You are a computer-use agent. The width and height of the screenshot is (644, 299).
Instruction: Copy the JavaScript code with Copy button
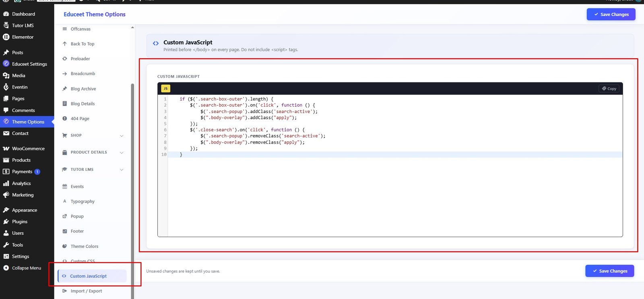point(609,88)
